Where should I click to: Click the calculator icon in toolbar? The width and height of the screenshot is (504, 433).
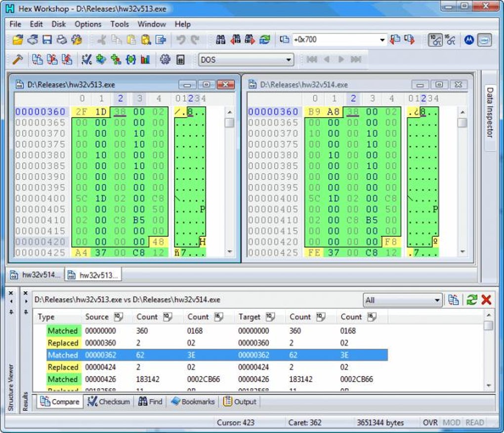click(180, 59)
